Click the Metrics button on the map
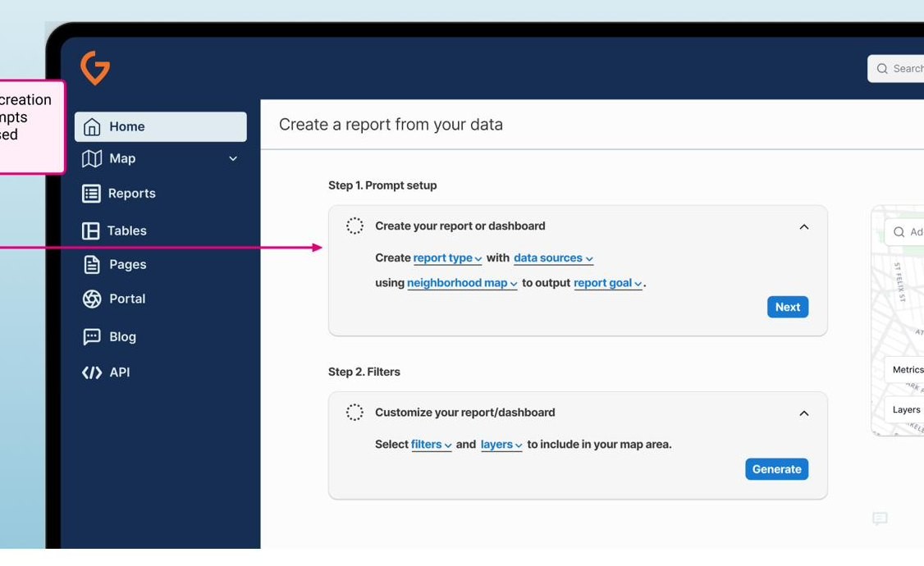Image resolution: width=924 pixels, height=566 pixels. click(905, 370)
